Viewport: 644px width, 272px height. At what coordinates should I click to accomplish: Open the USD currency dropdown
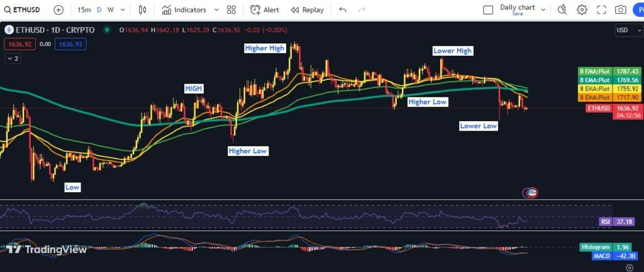point(628,30)
